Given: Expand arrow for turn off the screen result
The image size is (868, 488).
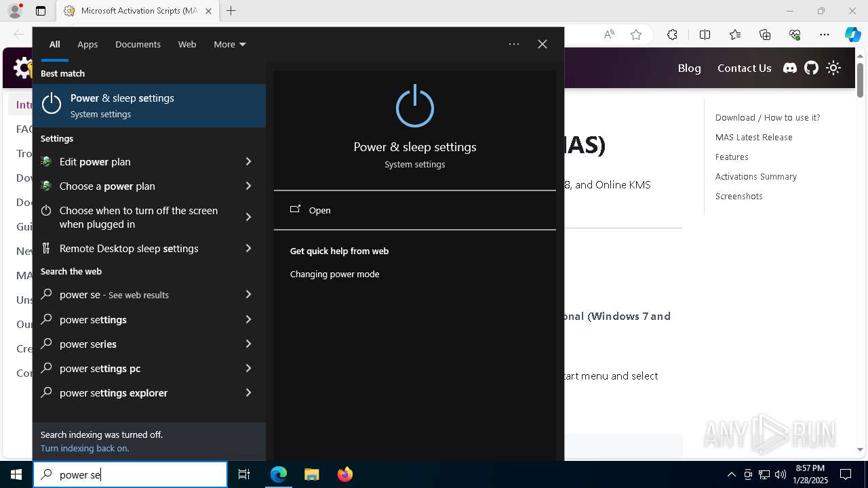Looking at the screenshot, I should coord(248,217).
